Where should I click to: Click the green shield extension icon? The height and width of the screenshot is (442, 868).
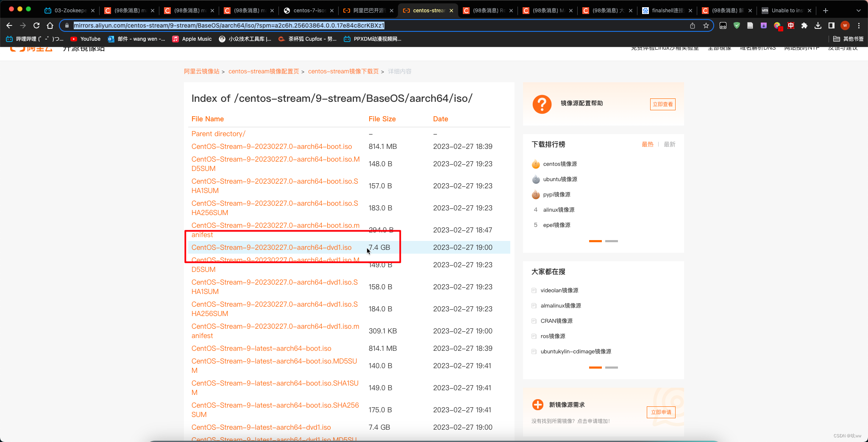coord(737,25)
